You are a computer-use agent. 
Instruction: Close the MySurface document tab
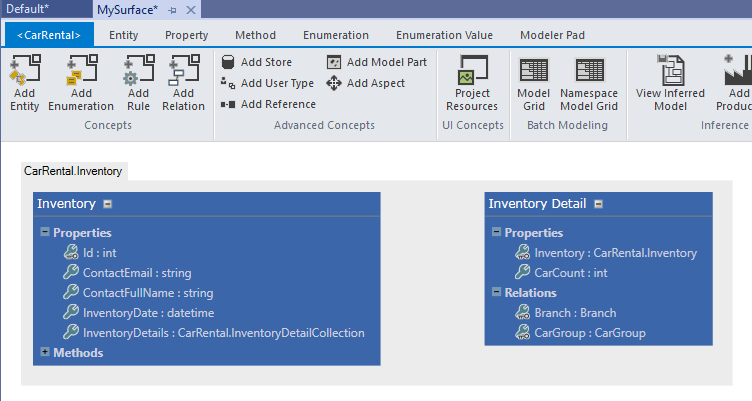pyautogui.click(x=191, y=9)
